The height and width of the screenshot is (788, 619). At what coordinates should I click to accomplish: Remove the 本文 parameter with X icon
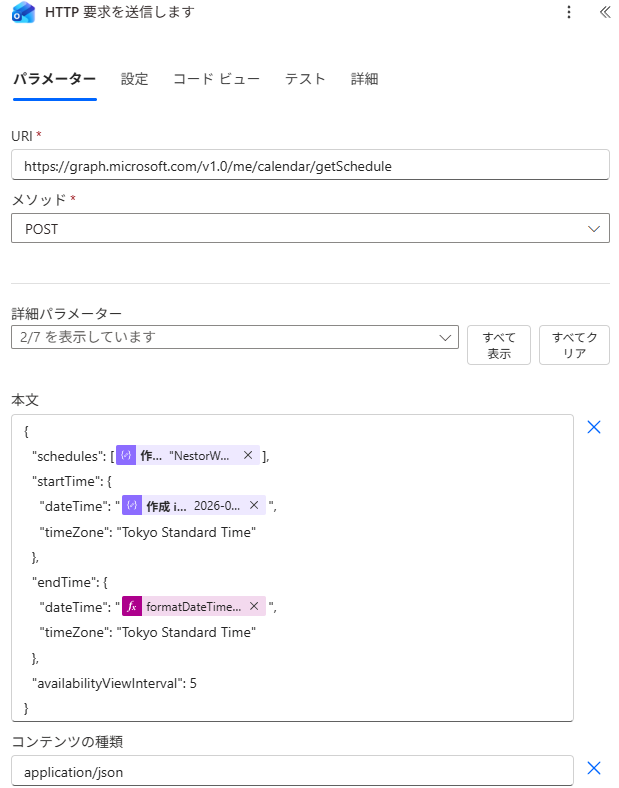(593, 427)
